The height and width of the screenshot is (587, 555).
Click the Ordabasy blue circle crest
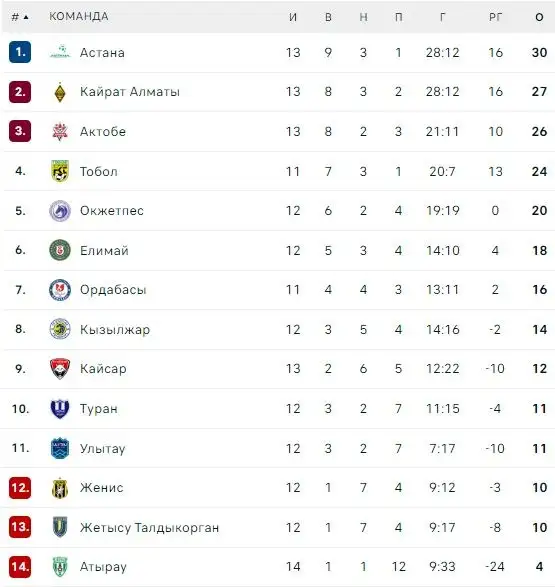click(x=60, y=290)
